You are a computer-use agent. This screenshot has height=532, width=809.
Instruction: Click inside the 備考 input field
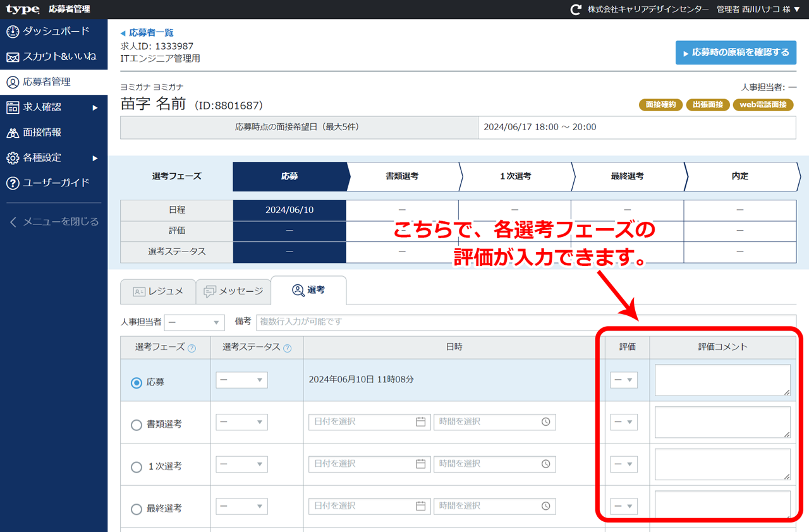pos(442,322)
